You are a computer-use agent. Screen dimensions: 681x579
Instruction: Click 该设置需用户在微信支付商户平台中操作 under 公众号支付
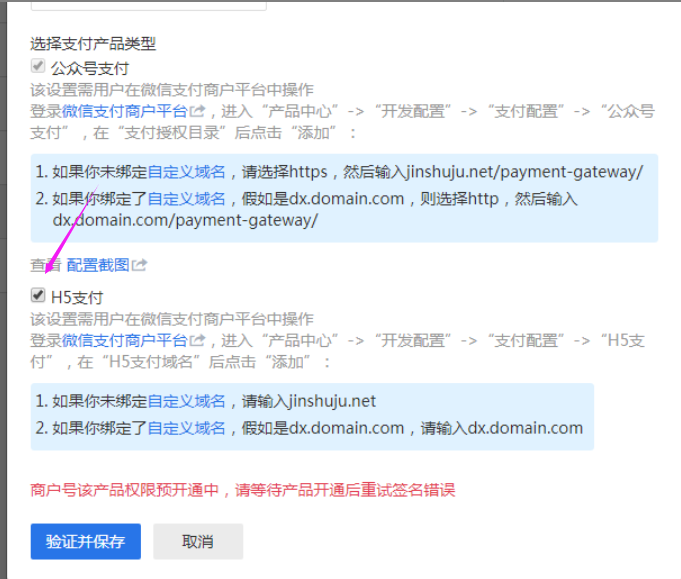click(172, 90)
